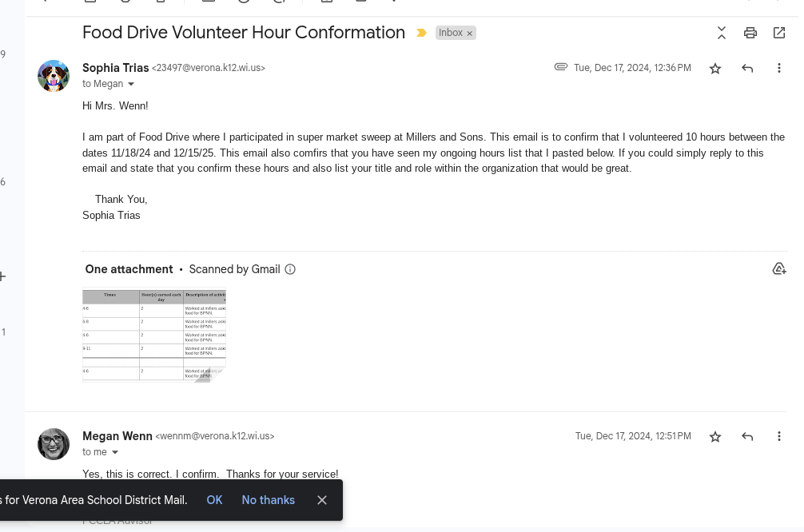Open more options for Sophia's email
This screenshot has height=532, width=804.
(779, 69)
